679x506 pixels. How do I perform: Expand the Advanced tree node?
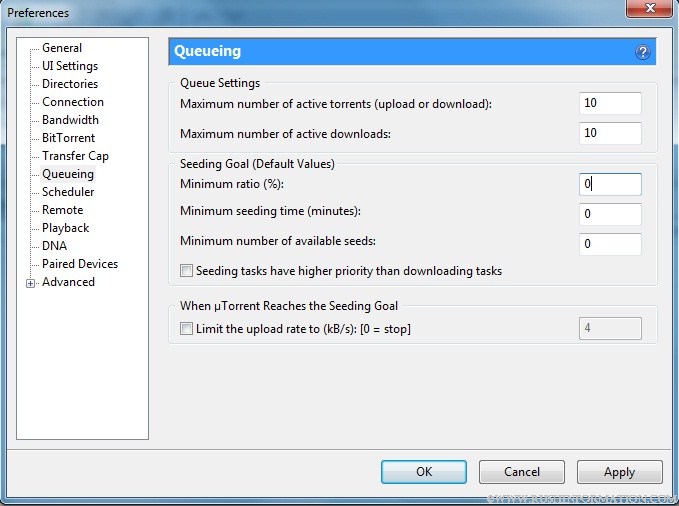(x=31, y=283)
